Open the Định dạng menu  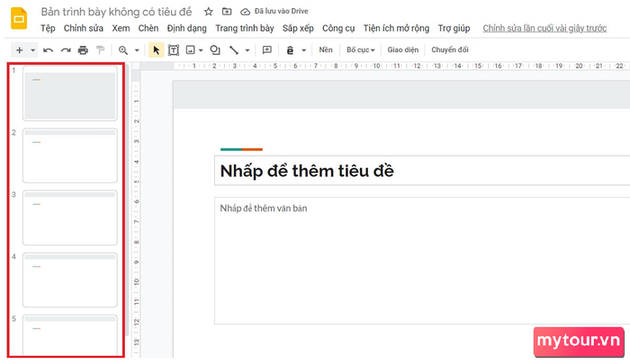coord(187,28)
